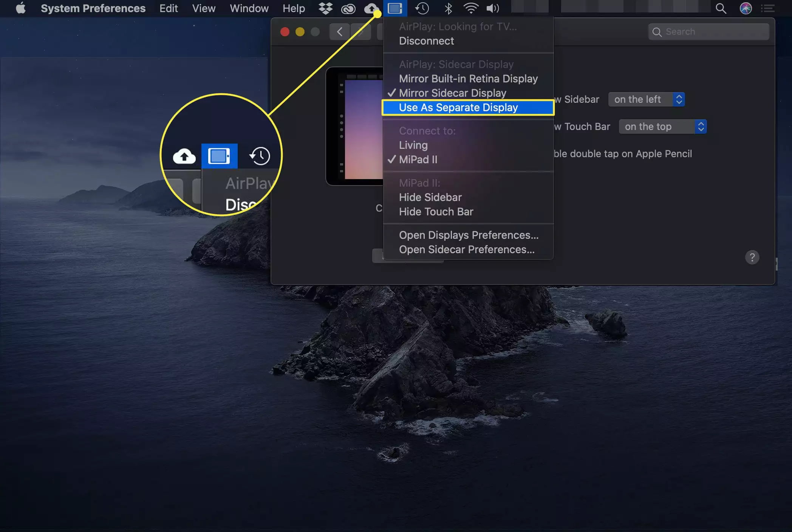
Task: Open the Time Machine menu bar icon
Action: coord(422,8)
